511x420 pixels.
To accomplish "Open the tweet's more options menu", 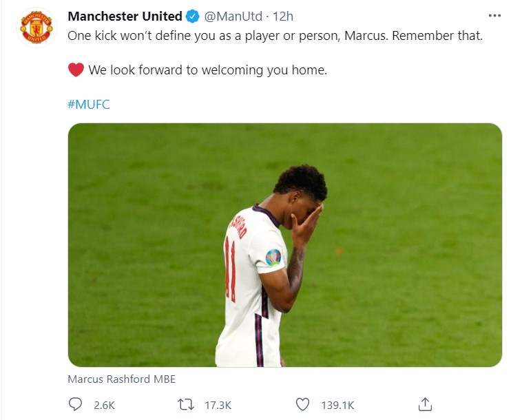I will [x=494, y=15].
